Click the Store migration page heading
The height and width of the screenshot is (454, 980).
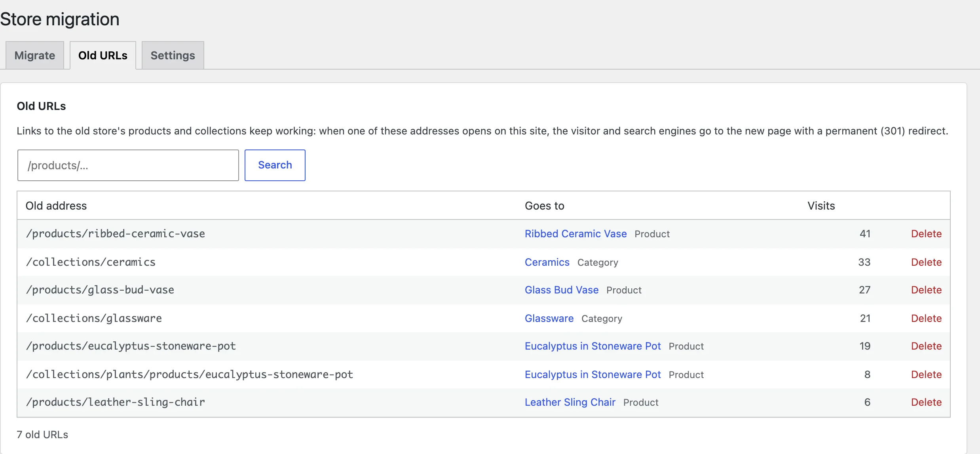point(60,19)
